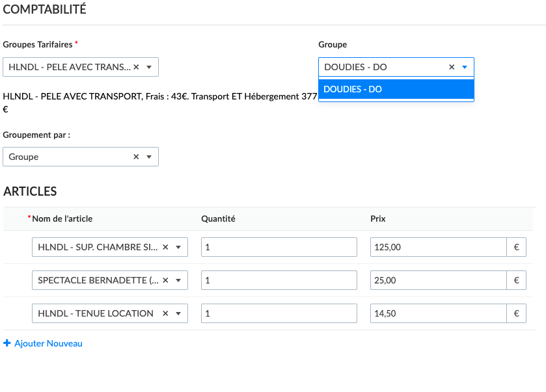Remove HLNDL - SUP. CHAMBRE article selection
Screen dimensions: 546x392
pos(165,247)
